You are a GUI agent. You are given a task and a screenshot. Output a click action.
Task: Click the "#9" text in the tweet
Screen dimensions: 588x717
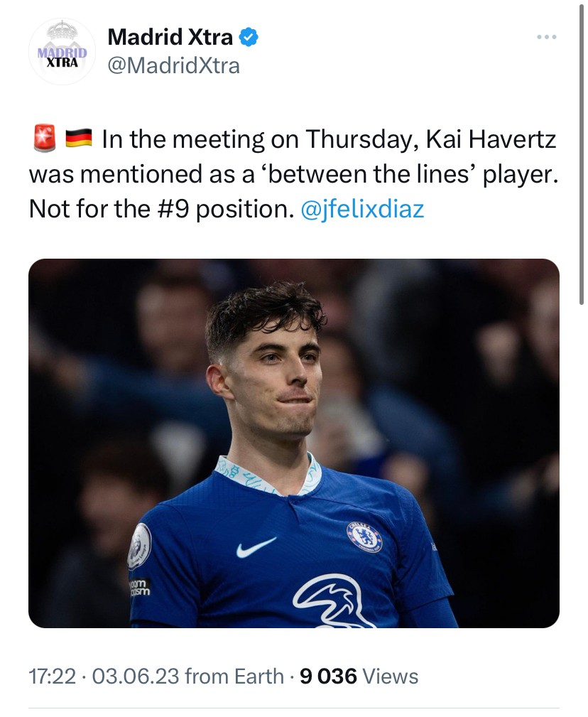coord(170,210)
